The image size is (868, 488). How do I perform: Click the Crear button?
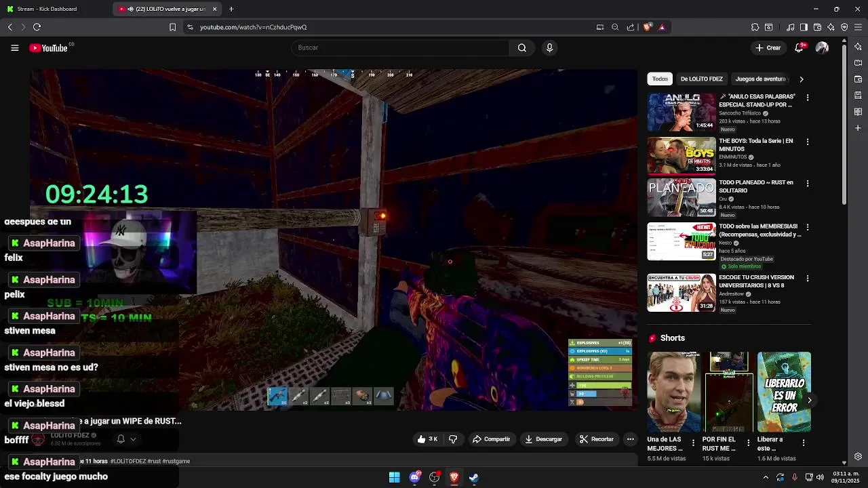[x=768, y=47]
